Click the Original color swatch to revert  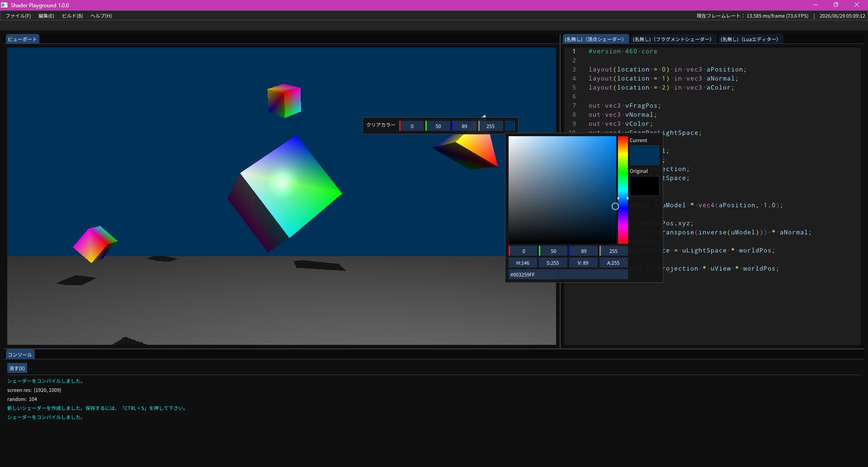[x=645, y=186]
